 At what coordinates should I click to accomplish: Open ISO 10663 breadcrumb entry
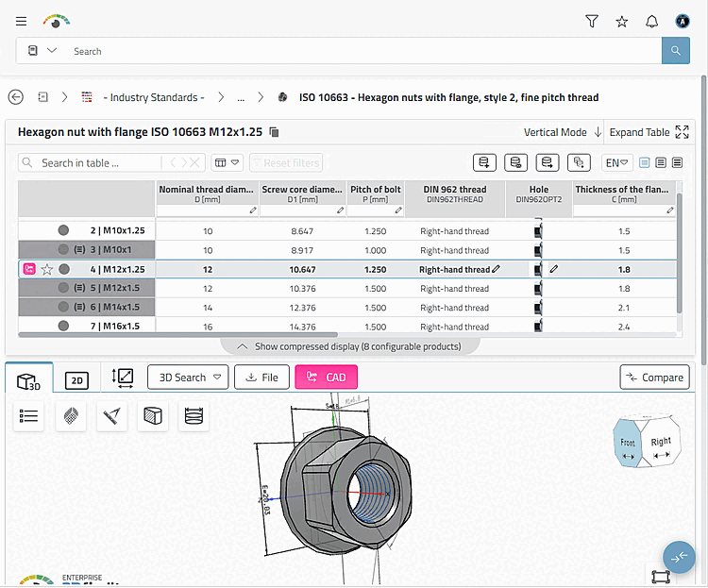tap(448, 97)
